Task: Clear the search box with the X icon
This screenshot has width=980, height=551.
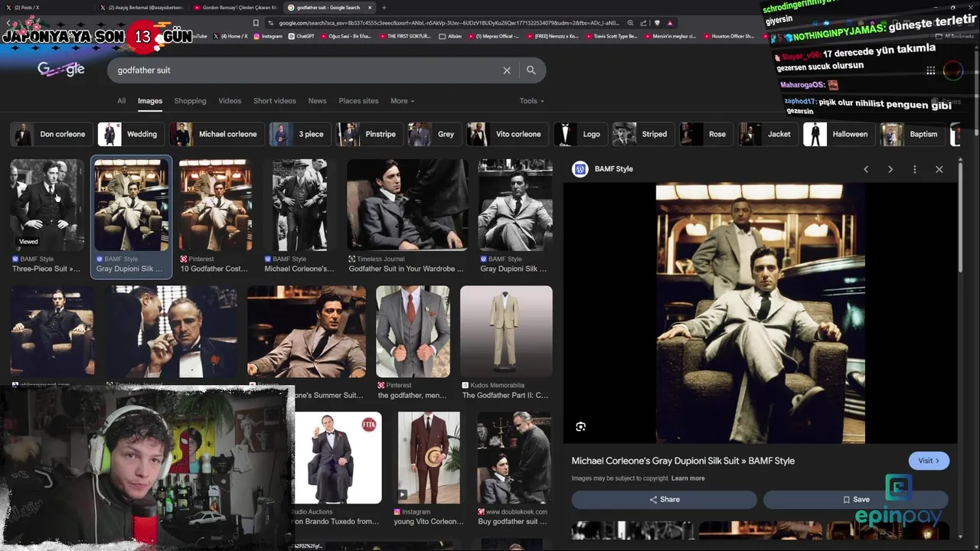Action: coord(507,70)
